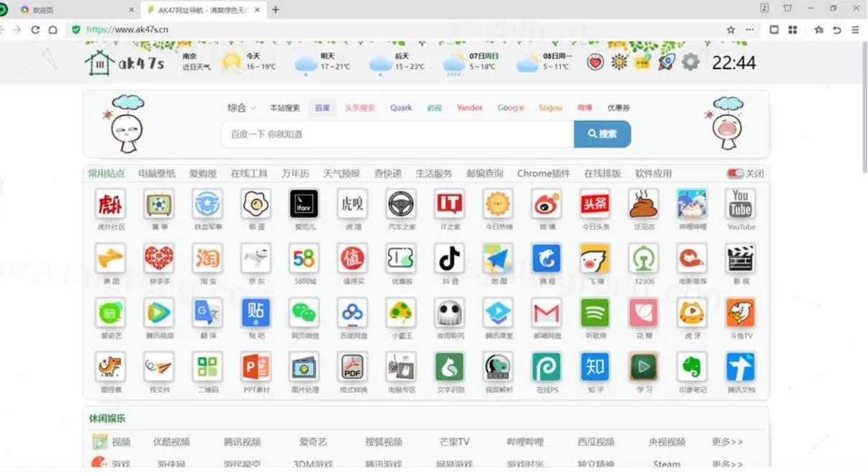Image resolution: width=868 pixels, height=476 pixels.
Task: Open the YouTube icon
Action: pyautogui.click(x=741, y=204)
